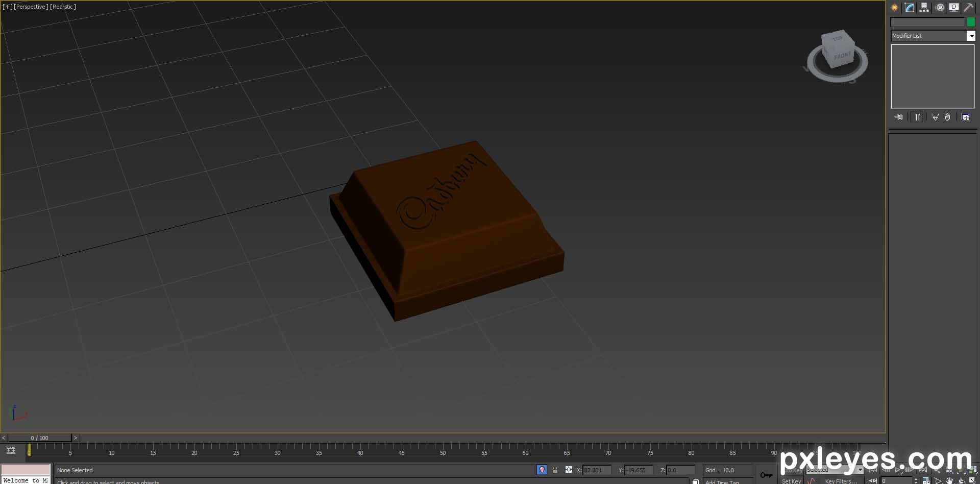980x484 pixels.
Task: Click the Maximize Viewport Toggle icon
Action: tap(972, 480)
